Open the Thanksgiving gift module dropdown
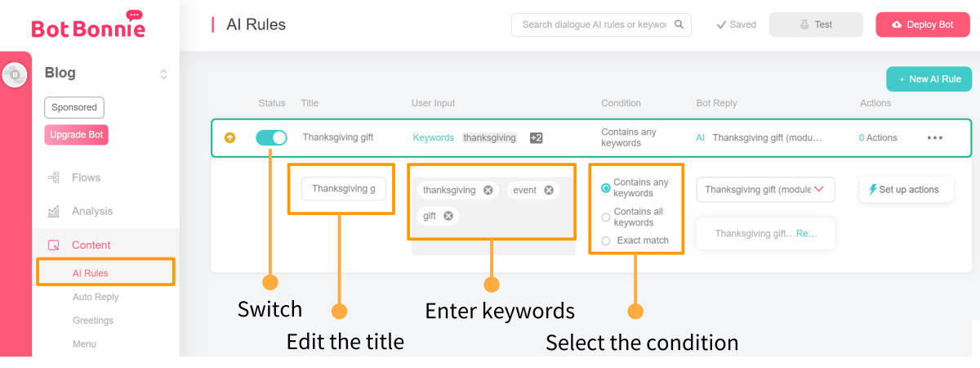Image resolution: width=980 pixels, height=368 pixels. tap(765, 189)
